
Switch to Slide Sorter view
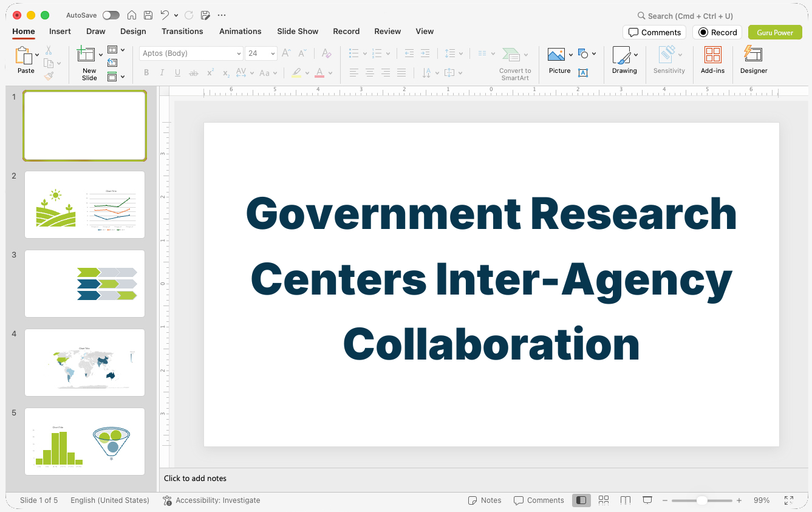[604, 500]
